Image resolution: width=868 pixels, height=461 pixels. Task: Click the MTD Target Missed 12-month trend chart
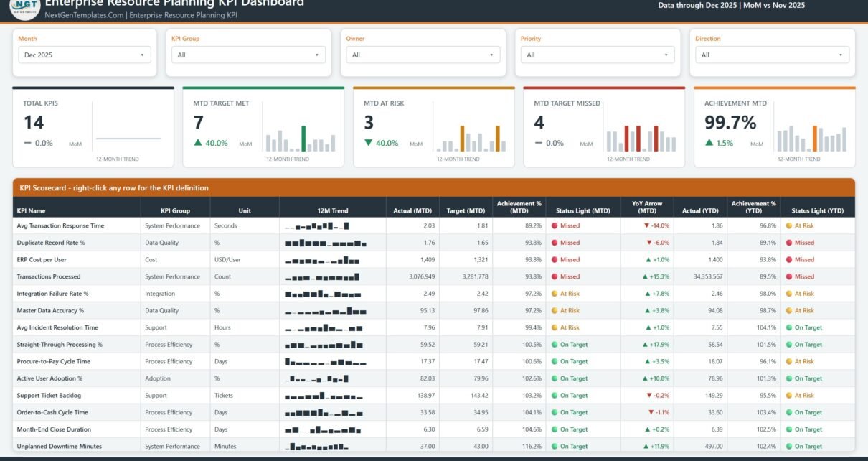(x=641, y=138)
